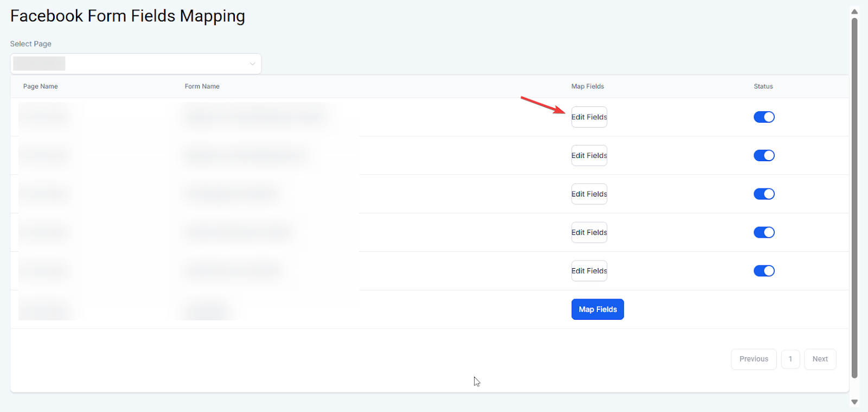Select Edit Fields in the fifth row
Image resolution: width=868 pixels, height=412 pixels.
[x=589, y=271]
